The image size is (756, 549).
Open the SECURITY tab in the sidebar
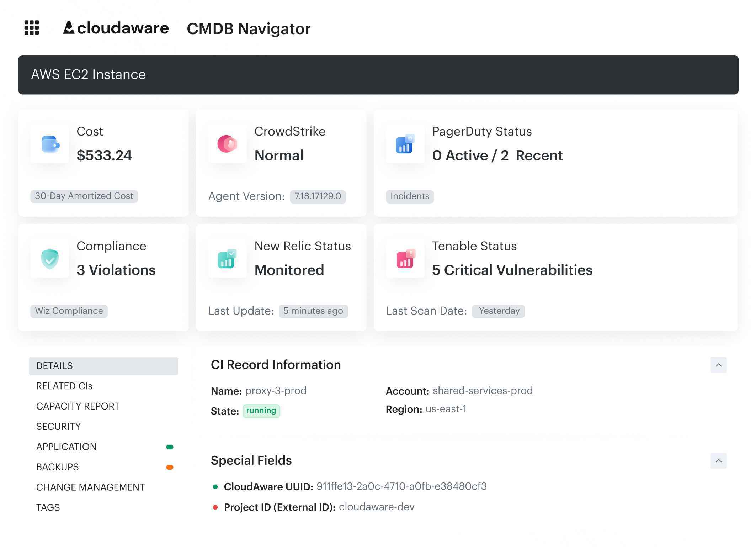[58, 426]
